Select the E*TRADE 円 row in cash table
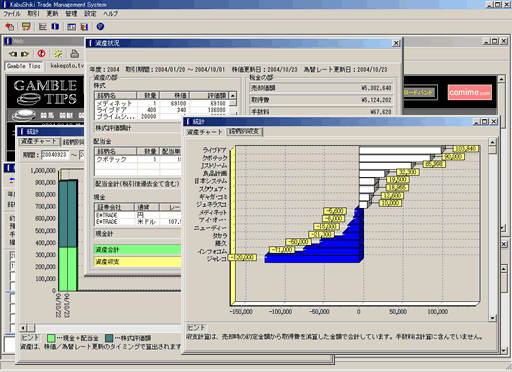The height and width of the screenshot is (372, 512). (138, 215)
